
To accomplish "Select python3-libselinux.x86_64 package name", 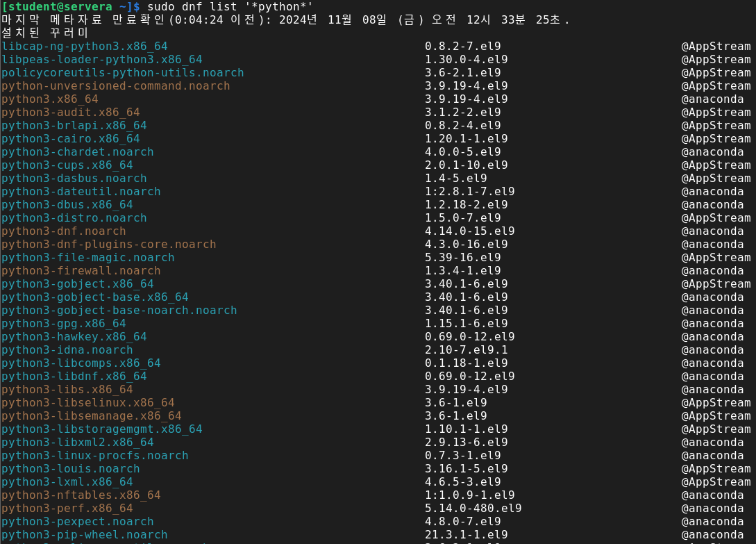I will click(87, 402).
